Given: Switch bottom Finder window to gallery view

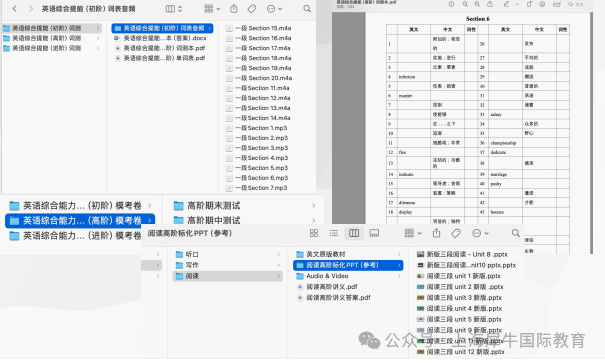Looking at the screenshot, I should 374,233.
